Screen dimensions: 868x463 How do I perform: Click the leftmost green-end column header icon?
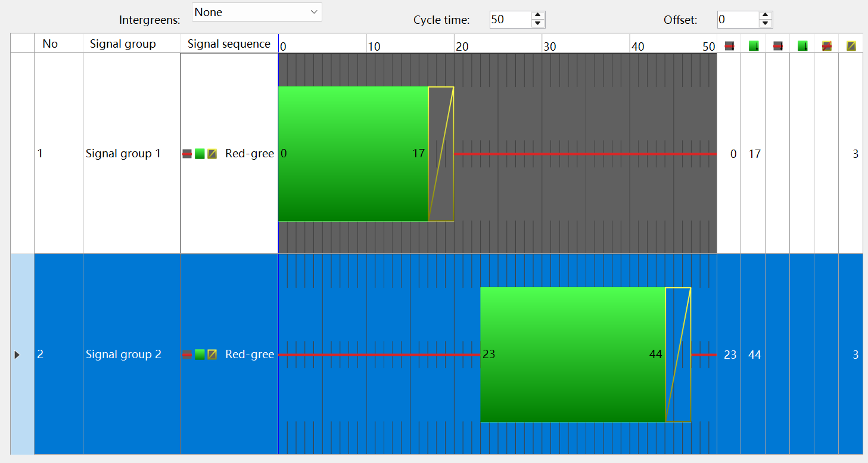pyautogui.click(x=754, y=46)
